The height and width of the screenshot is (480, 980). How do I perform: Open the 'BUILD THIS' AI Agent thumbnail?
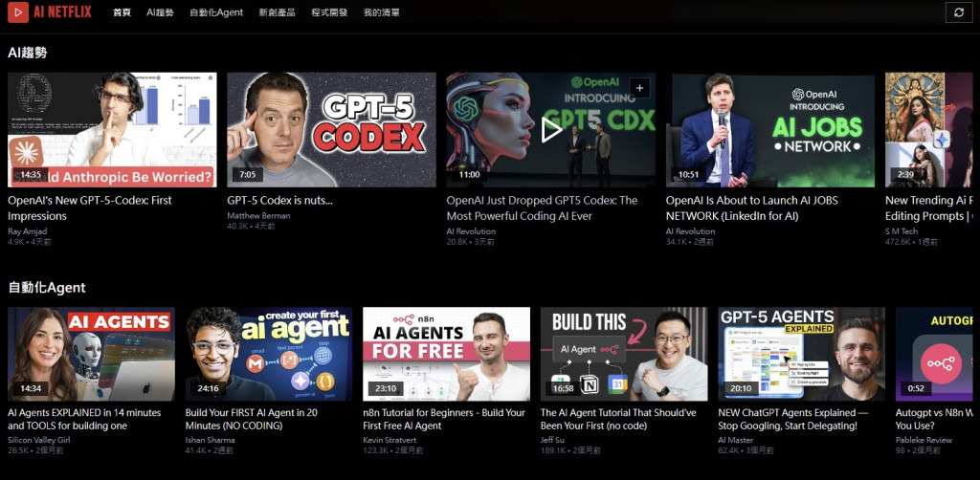[x=624, y=354]
